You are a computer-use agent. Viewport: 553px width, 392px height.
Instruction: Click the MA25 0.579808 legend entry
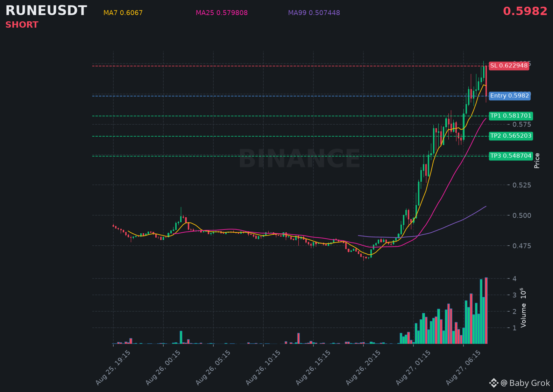[x=222, y=13]
